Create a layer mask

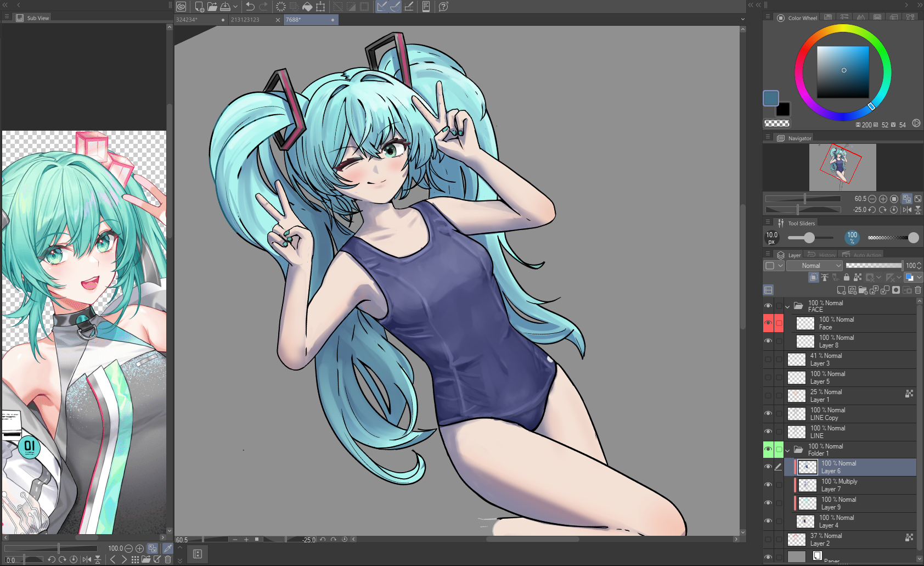pos(896,290)
